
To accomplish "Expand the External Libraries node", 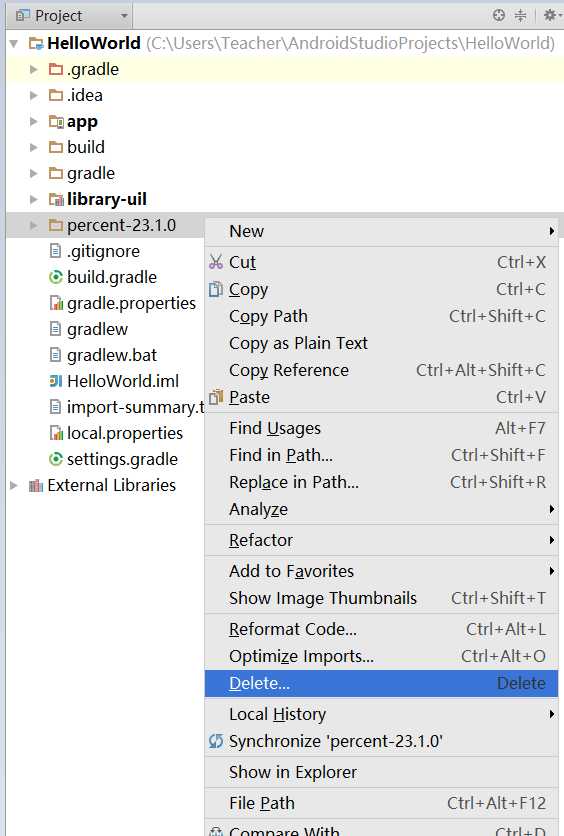I will click(14, 485).
